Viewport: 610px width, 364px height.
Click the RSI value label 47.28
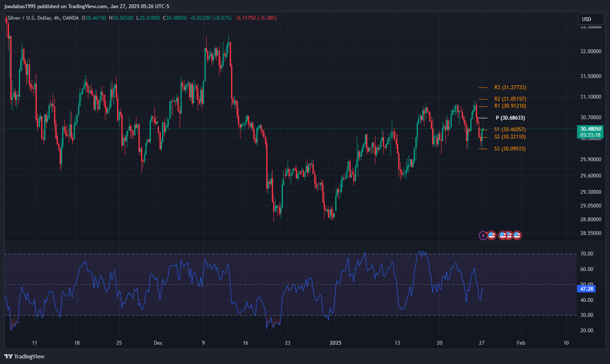(586, 289)
